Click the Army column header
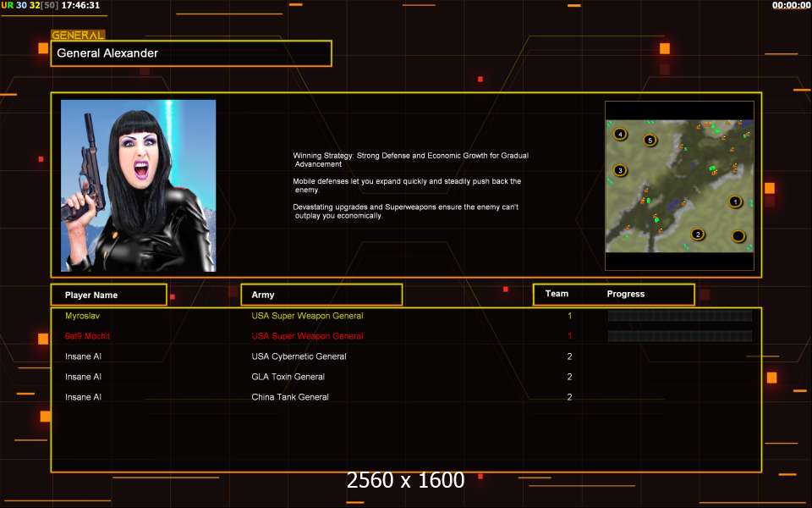812x508 pixels. pos(321,295)
